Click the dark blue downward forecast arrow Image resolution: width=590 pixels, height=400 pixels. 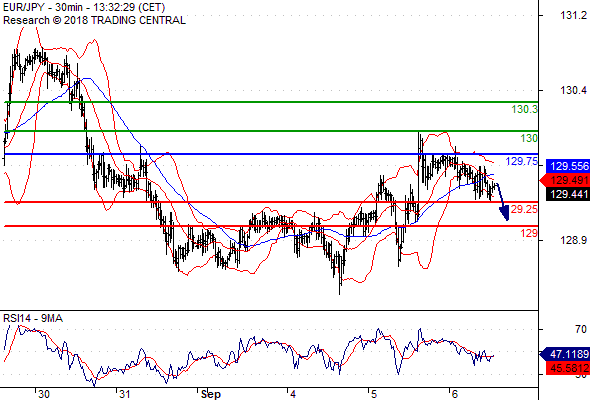coord(503,202)
